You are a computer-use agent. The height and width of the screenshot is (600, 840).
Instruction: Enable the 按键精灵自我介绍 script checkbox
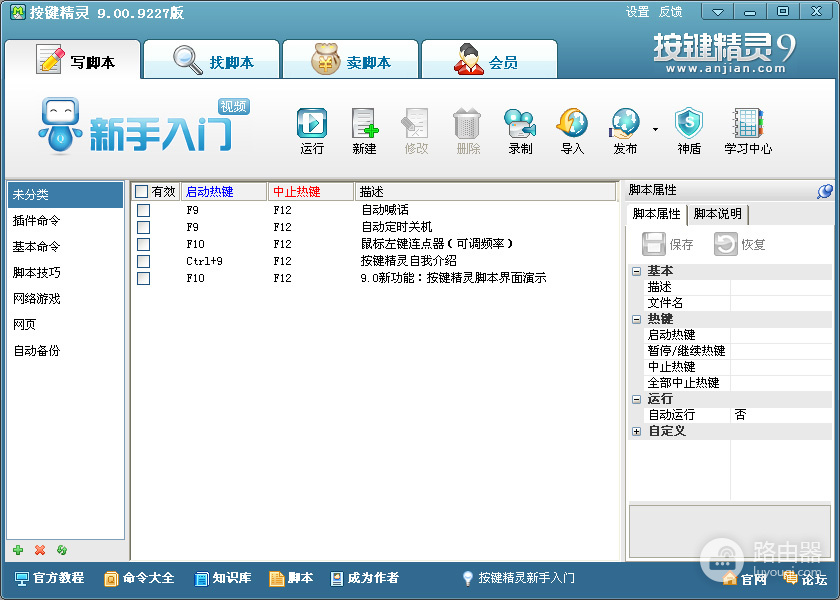point(143,261)
